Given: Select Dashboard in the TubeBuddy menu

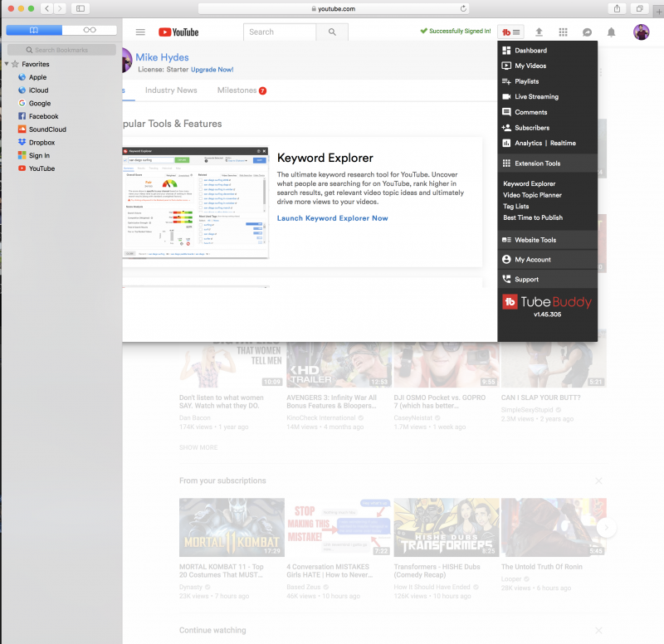Looking at the screenshot, I should (530, 51).
